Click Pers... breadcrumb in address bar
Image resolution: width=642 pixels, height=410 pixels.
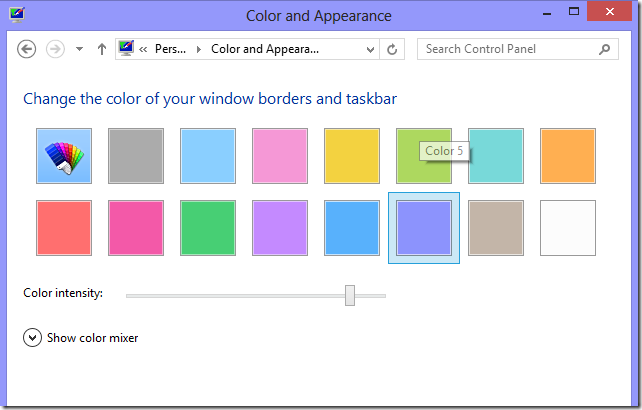[170, 49]
